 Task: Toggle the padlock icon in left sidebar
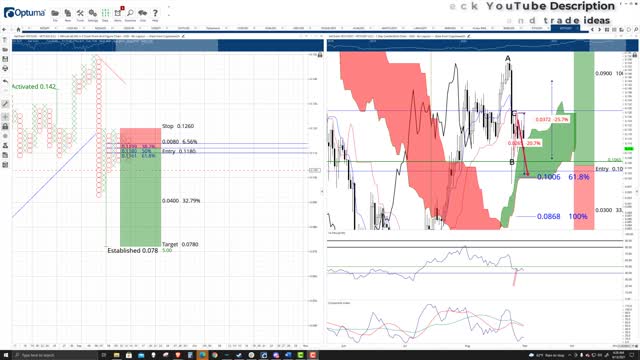[x=5, y=127]
